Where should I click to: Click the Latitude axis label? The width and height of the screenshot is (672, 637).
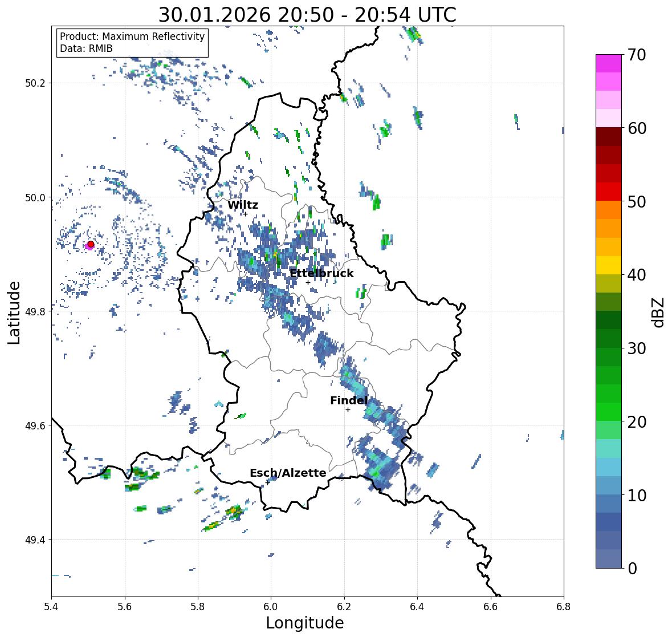pyautogui.click(x=14, y=313)
